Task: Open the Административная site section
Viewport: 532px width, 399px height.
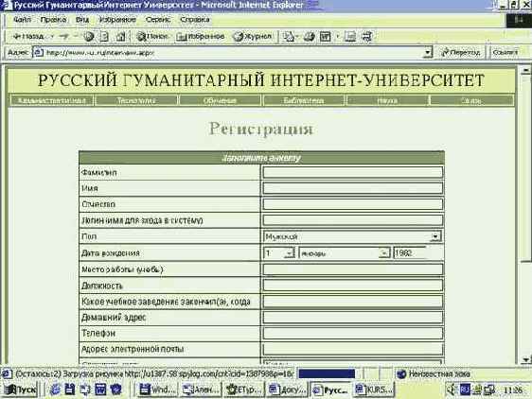Action: click(x=51, y=100)
